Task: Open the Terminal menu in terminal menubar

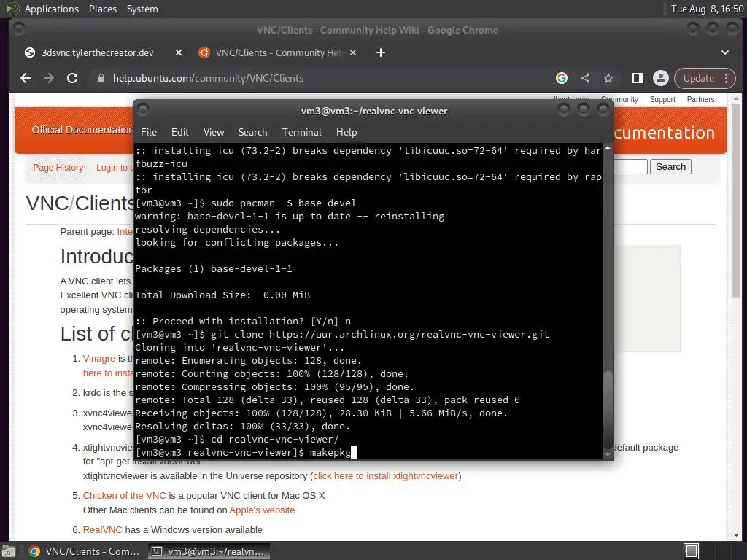Action: 301,133
